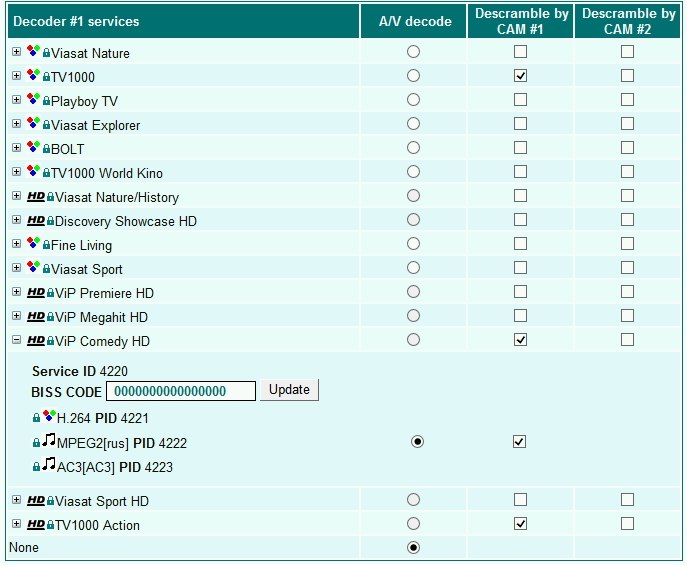Click the HD icon for ViP Comedy HD
The image size is (687, 565).
tap(36, 340)
